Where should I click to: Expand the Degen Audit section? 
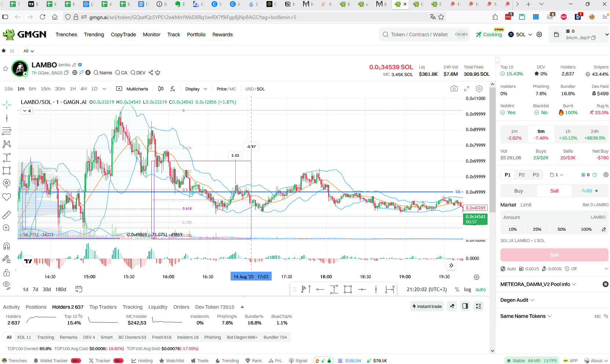coord(517,300)
